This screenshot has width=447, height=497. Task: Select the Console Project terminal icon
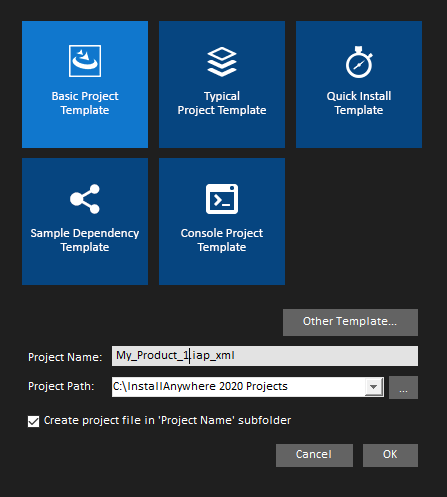point(222,199)
